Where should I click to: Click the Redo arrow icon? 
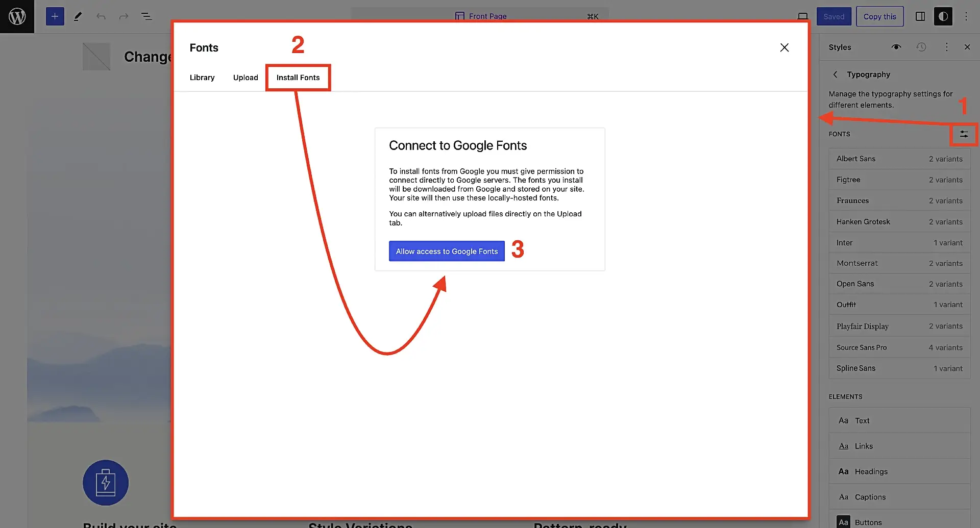123,16
